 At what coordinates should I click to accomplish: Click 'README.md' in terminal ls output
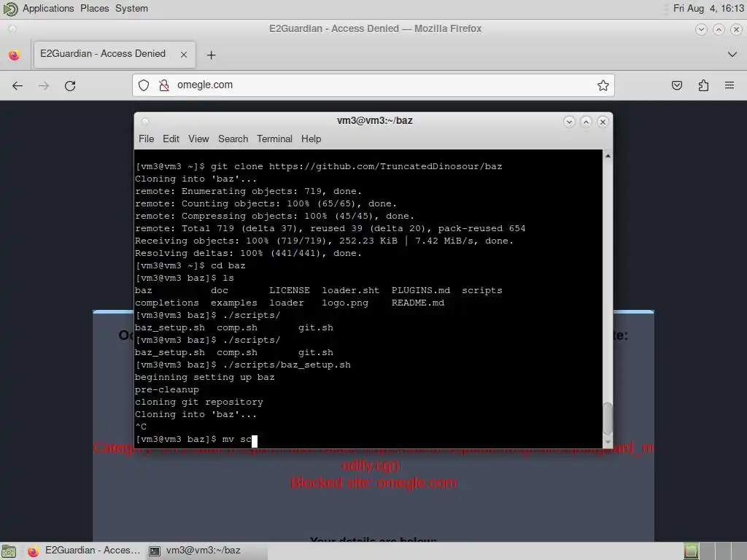[418, 303]
